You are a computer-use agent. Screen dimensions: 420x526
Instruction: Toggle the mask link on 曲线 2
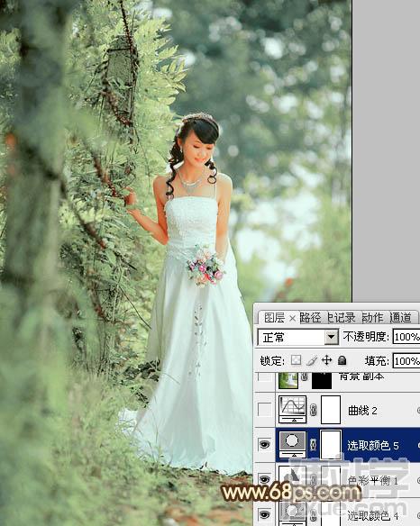[x=314, y=410]
